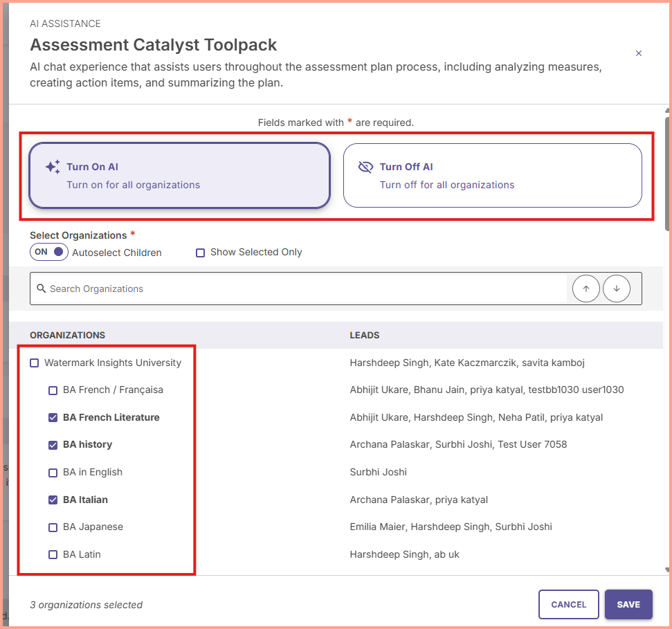Check the Show Selected Only box
672x629 pixels.
pos(200,253)
